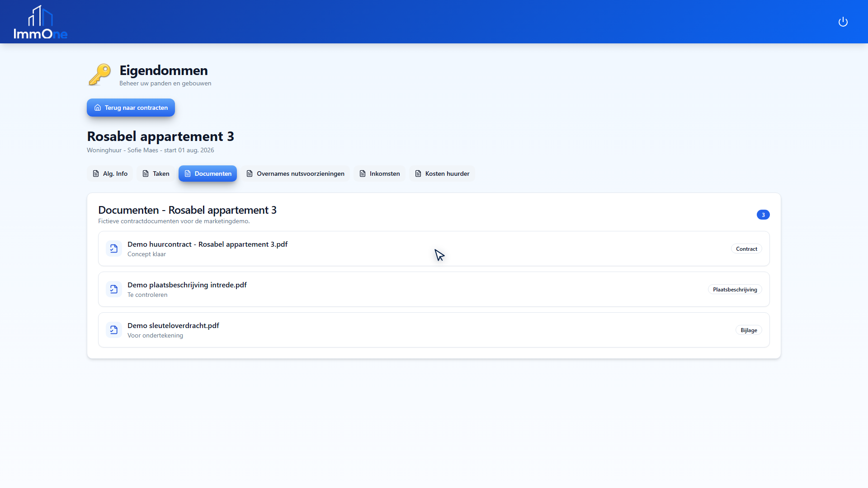Viewport: 868px width, 488px height.
Task: Click Beheer uw panden en gebouwen text
Action: pos(165,83)
